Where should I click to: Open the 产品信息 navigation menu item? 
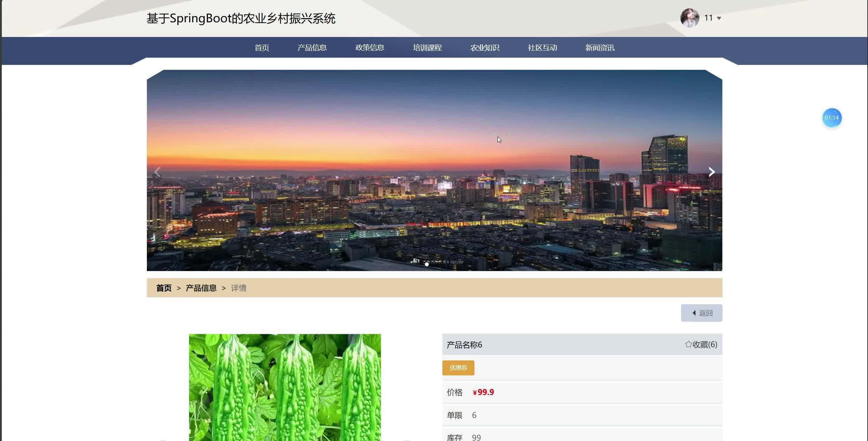(x=312, y=47)
